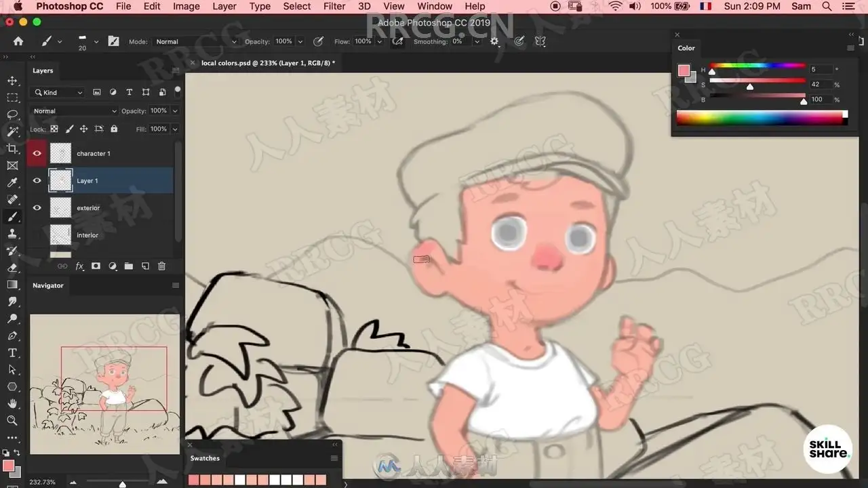Select the Dodge tool
The height and width of the screenshot is (488, 868).
pos(12,319)
